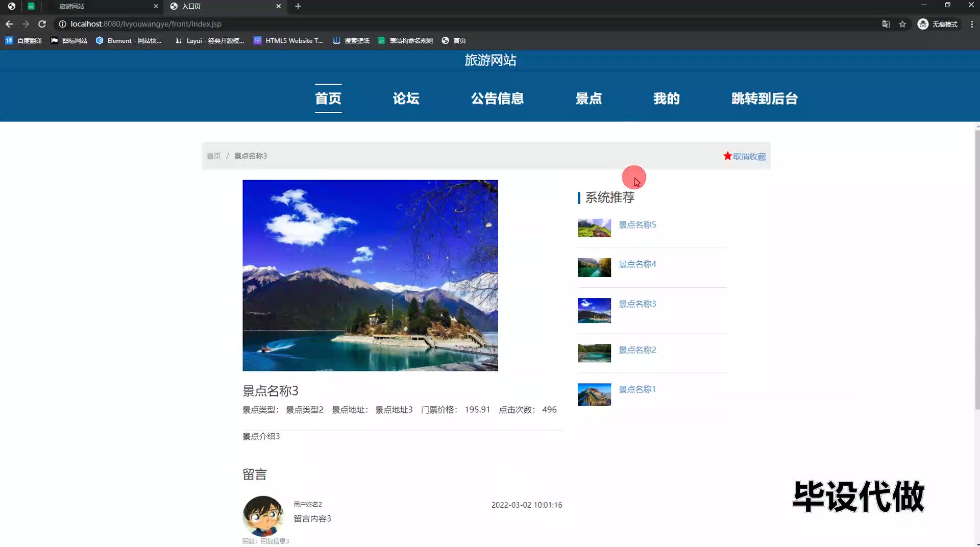
Task: Click the 景点名称4 thumbnail image
Action: click(x=594, y=267)
